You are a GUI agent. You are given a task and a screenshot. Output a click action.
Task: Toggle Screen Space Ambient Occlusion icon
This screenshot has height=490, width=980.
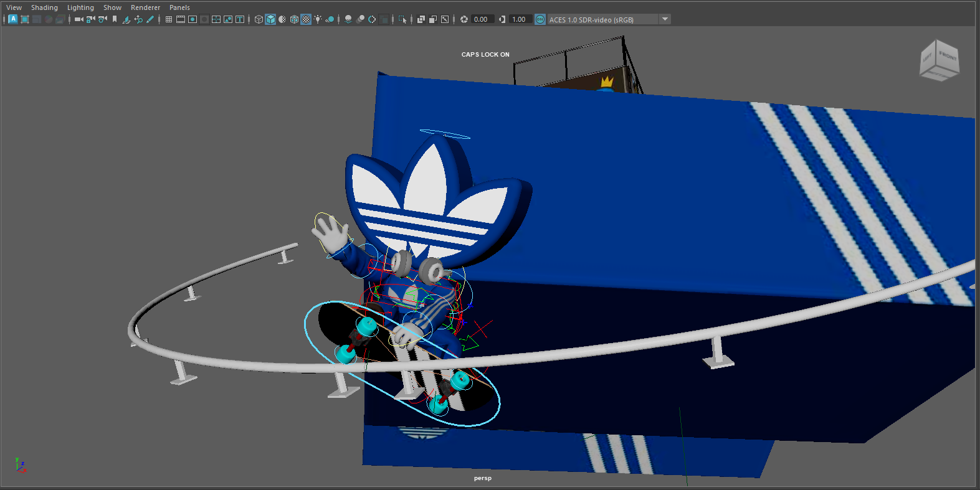[348, 19]
